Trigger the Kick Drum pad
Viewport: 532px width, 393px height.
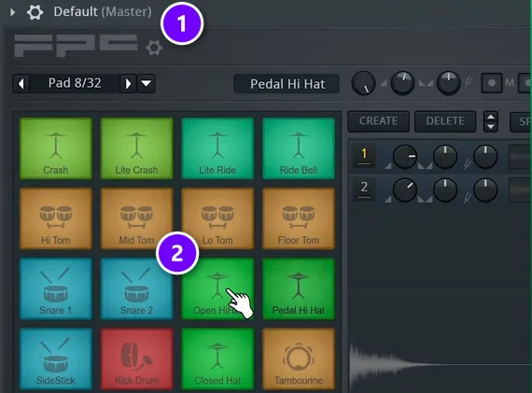point(136,358)
